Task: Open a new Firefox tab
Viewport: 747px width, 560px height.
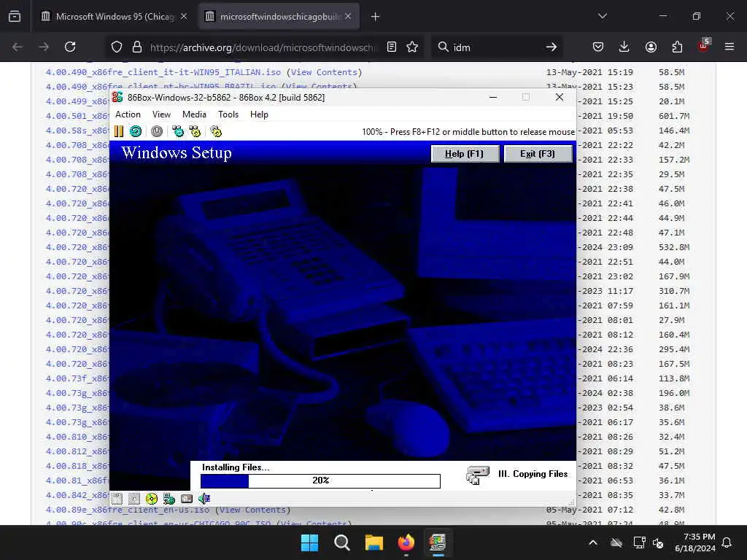Action: click(376, 17)
